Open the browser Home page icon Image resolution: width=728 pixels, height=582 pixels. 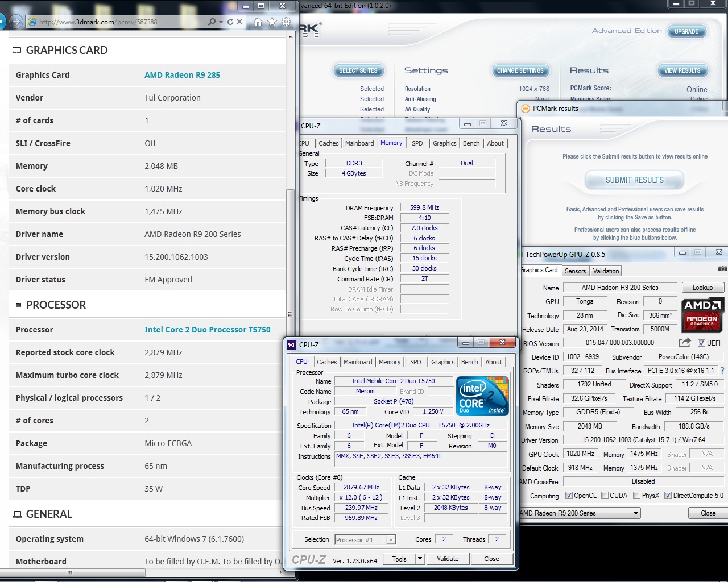coord(258,22)
